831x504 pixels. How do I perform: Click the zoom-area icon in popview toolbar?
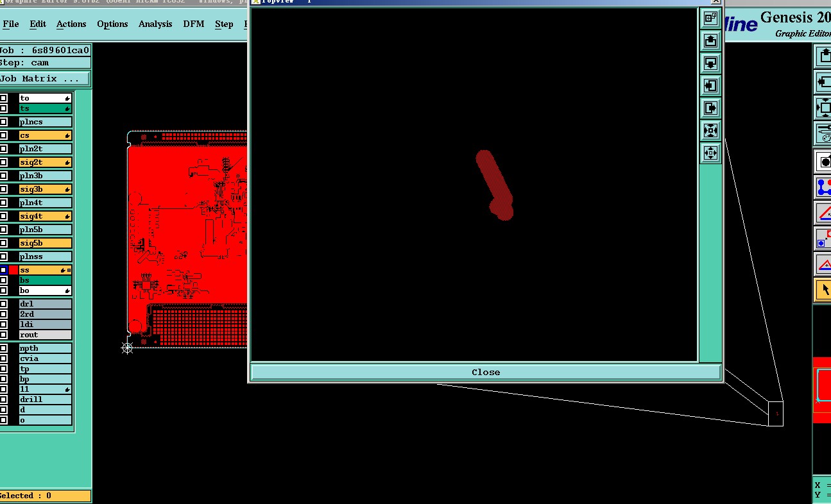click(710, 18)
